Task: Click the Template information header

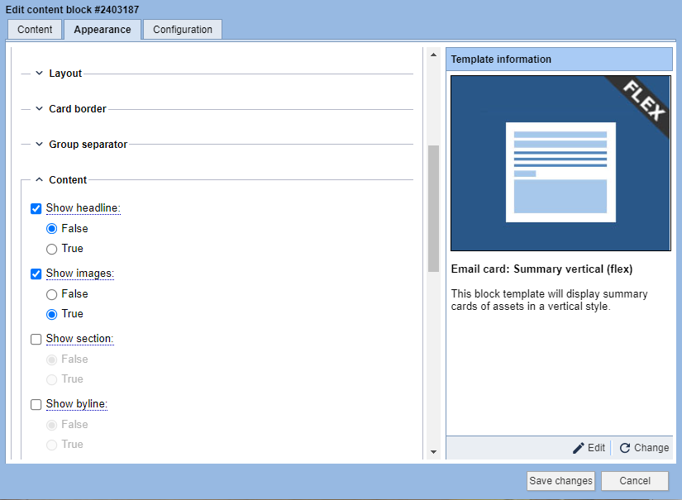Action: (559, 59)
